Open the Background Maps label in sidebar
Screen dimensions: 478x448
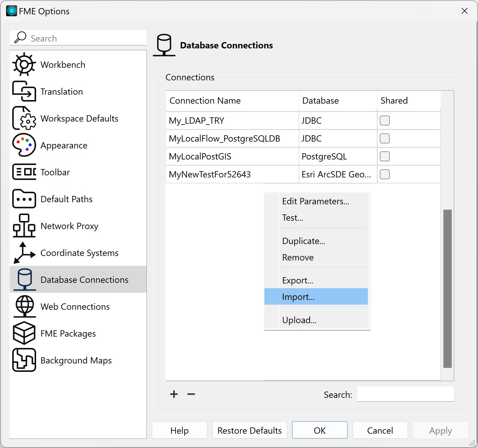coord(76,360)
